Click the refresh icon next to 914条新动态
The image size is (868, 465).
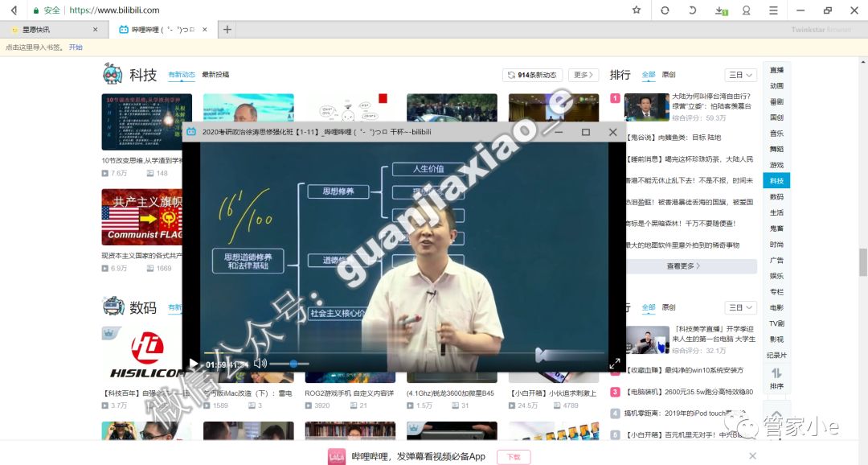(511, 74)
